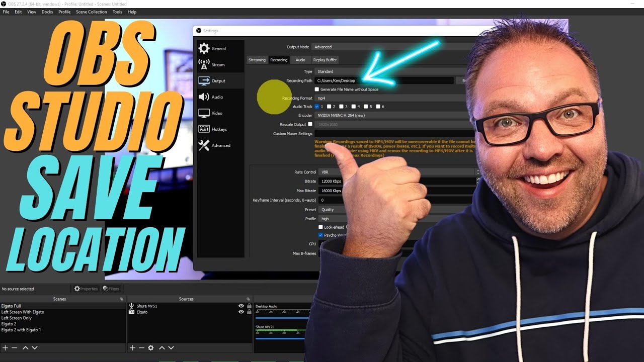Hide the Elgato source with eye toggle
The height and width of the screenshot is (362, 644).
(240, 312)
